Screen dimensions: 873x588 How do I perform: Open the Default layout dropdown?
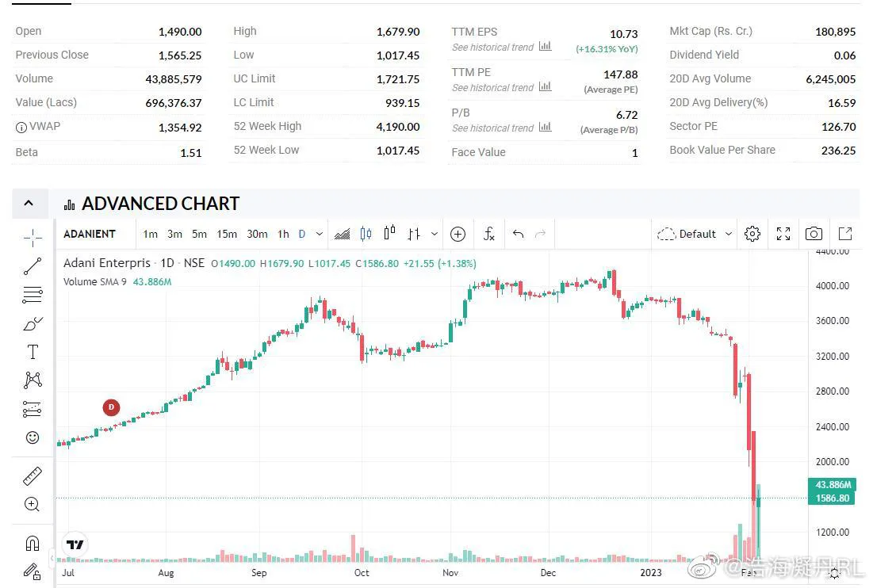coord(695,235)
